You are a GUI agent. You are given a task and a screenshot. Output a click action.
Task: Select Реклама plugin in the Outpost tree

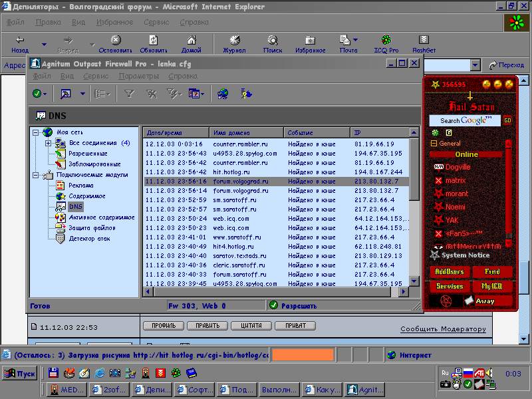(80, 186)
